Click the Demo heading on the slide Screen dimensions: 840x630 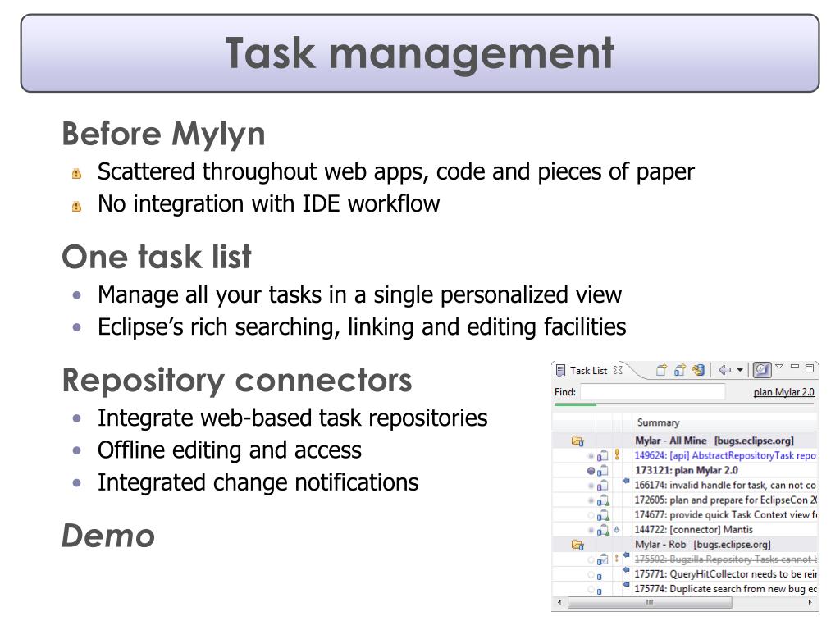tap(108, 536)
